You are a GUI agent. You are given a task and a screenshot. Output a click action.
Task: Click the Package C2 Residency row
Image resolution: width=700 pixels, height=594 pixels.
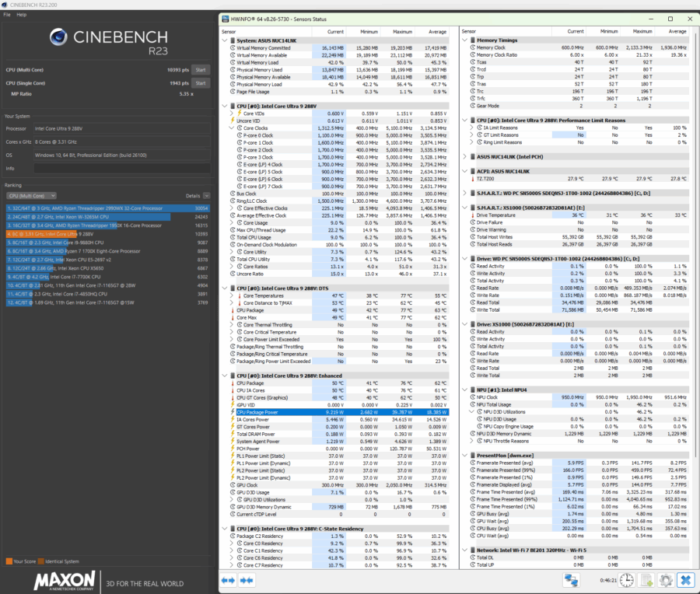[339, 536]
